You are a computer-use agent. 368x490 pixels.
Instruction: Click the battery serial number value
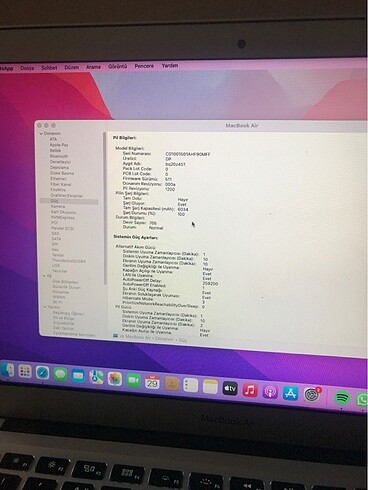(x=188, y=154)
